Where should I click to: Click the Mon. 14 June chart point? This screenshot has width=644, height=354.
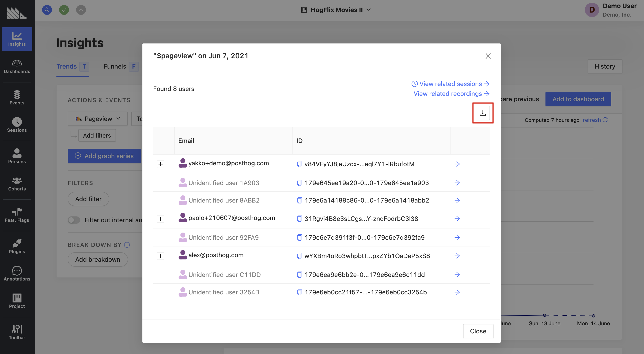click(593, 316)
